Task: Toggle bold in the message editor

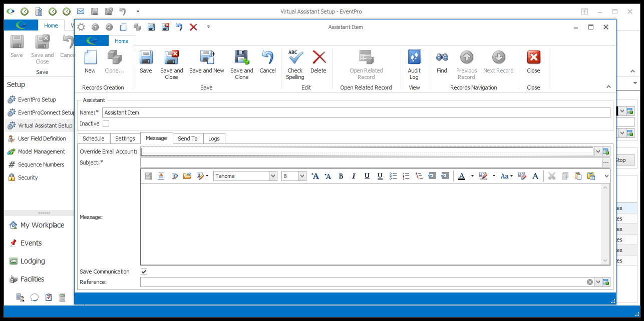Action: [341, 176]
